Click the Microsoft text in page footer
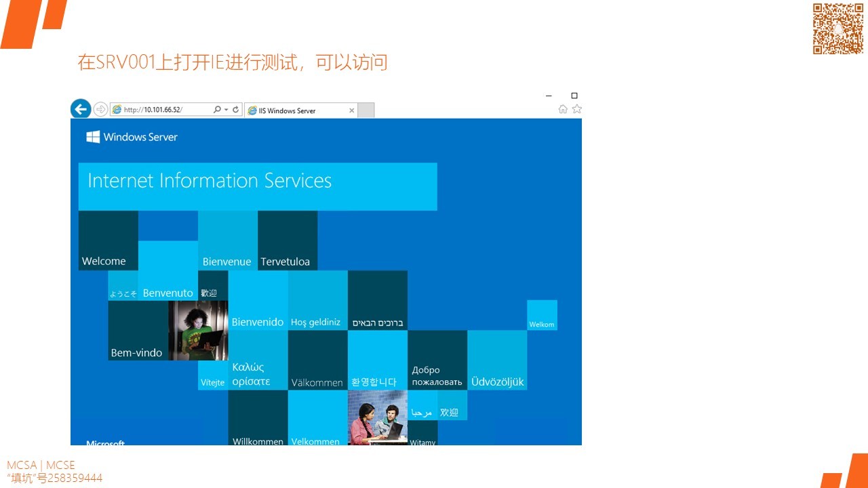This screenshot has height=488, width=868. pos(105,443)
